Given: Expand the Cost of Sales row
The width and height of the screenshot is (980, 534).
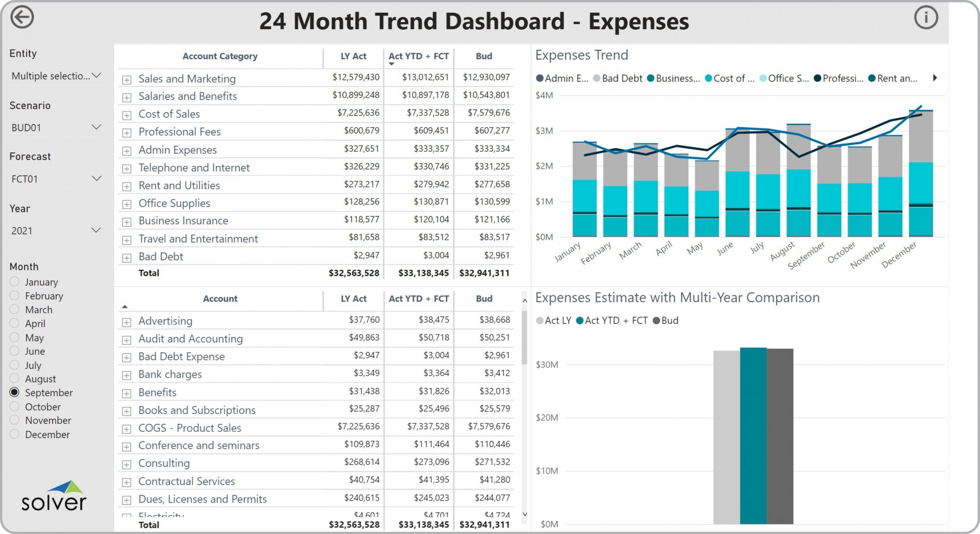Looking at the screenshot, I should 127,115.
